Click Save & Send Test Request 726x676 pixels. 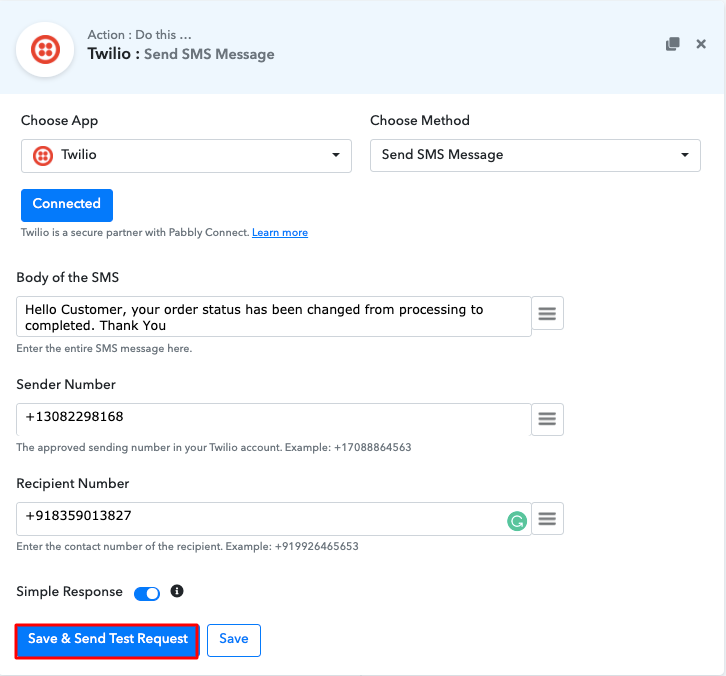tap(107, 640)
